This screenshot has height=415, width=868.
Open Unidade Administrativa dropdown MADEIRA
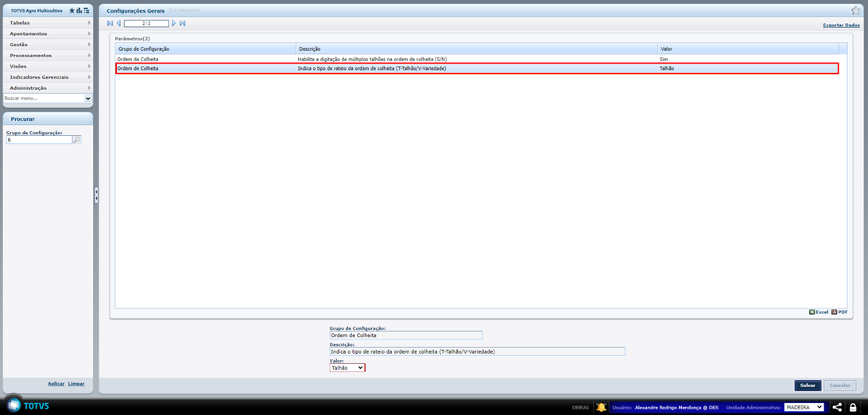pos(804,407)
